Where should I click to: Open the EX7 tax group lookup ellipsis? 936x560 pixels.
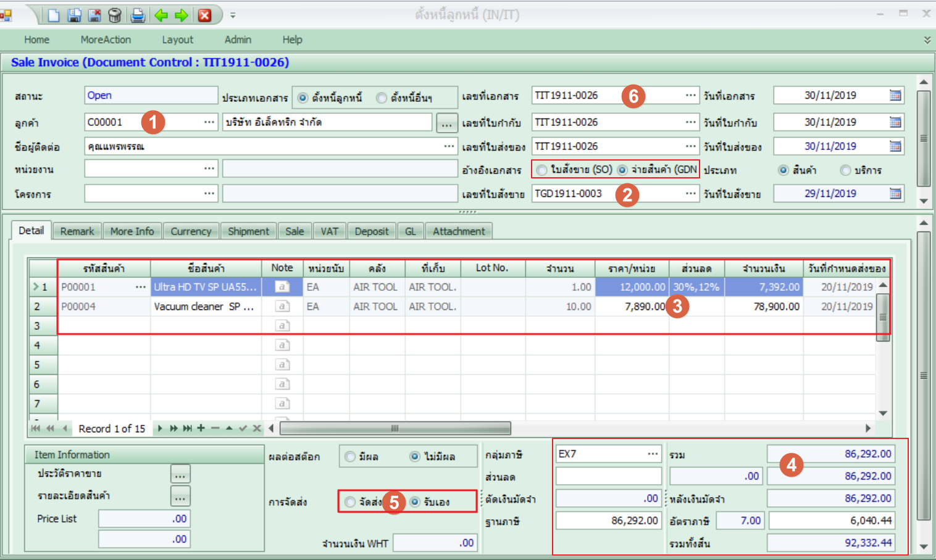(653, 454)
